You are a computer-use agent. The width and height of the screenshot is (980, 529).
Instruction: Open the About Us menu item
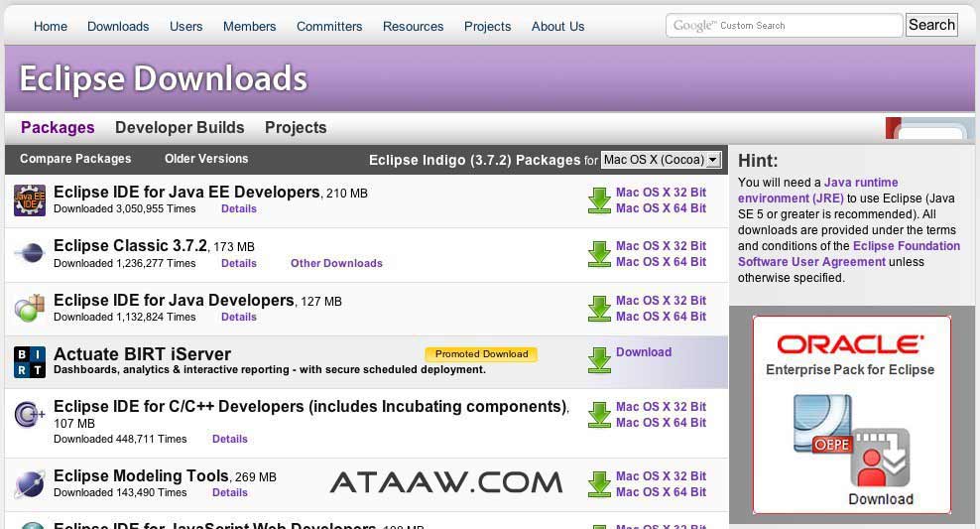point(558,26)
